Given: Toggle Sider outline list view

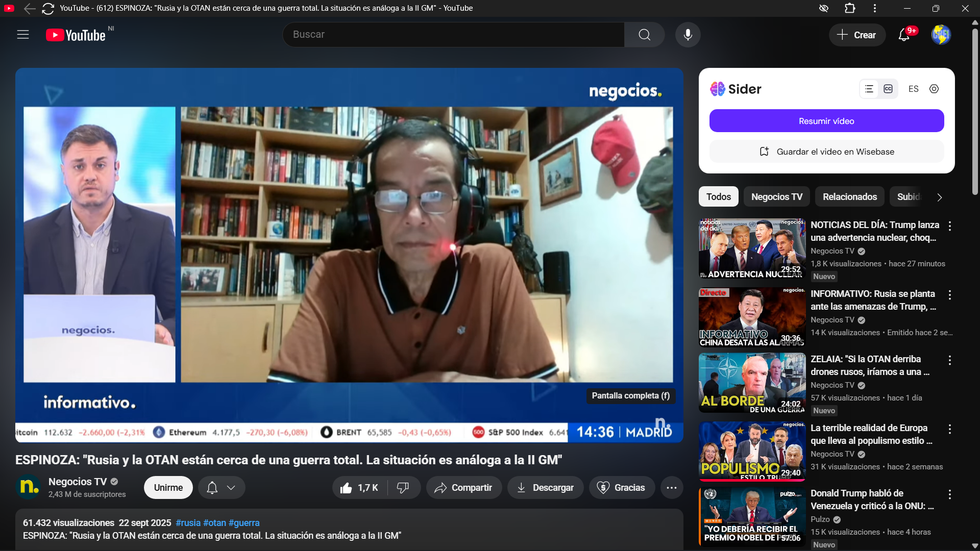Looking at the screenshot, I should [869, 89].
